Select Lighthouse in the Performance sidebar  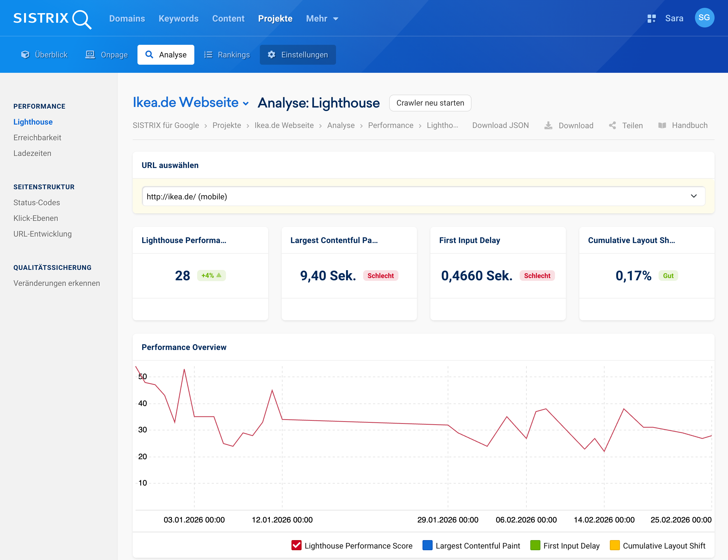[x=33, y=122]
